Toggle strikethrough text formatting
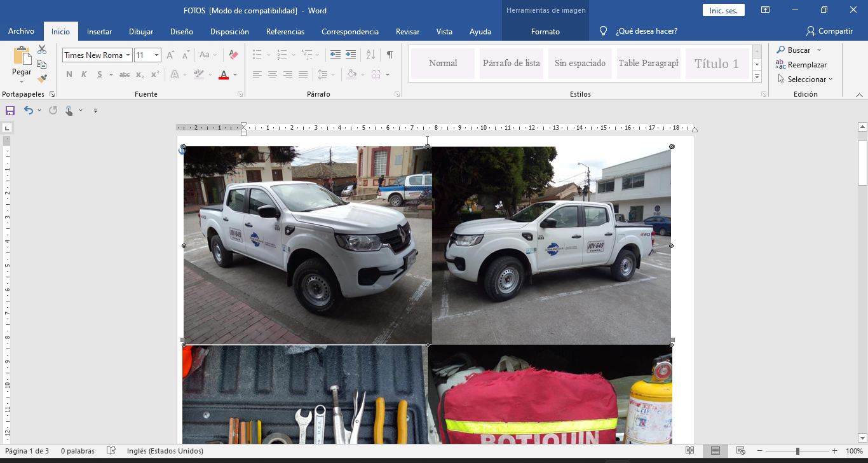868x463 pixels. click(125, 74)
